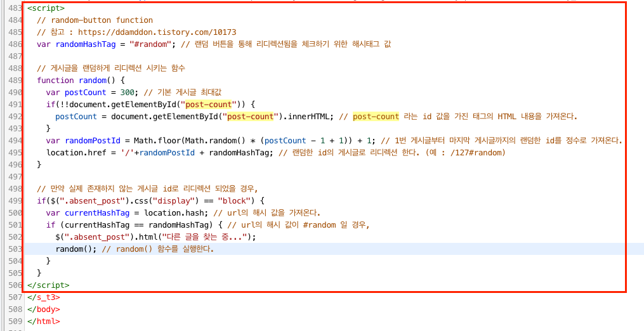
Task: Click line number 506 in the gutter
Action: coord(15,285)
